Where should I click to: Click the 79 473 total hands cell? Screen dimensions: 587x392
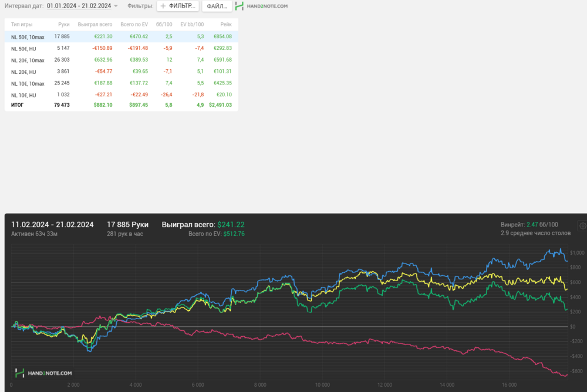[x=62, y=105]
